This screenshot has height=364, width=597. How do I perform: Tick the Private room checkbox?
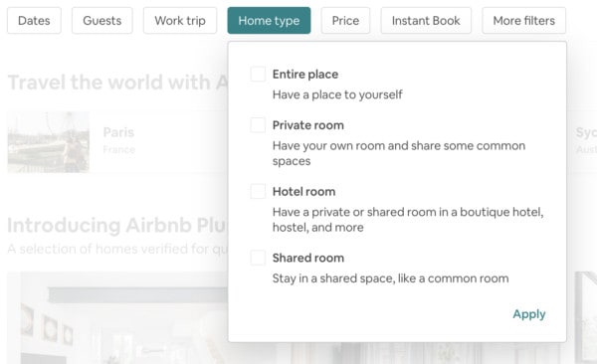coord(258,125)
